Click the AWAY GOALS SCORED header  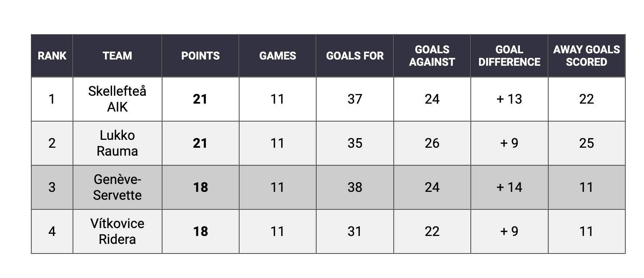tap(587, 56)
